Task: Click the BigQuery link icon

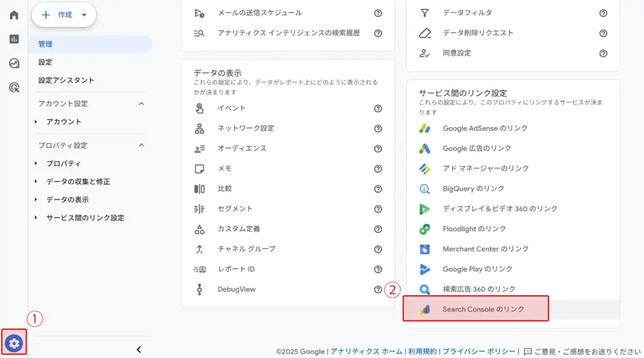Action: tap(425, 189)
